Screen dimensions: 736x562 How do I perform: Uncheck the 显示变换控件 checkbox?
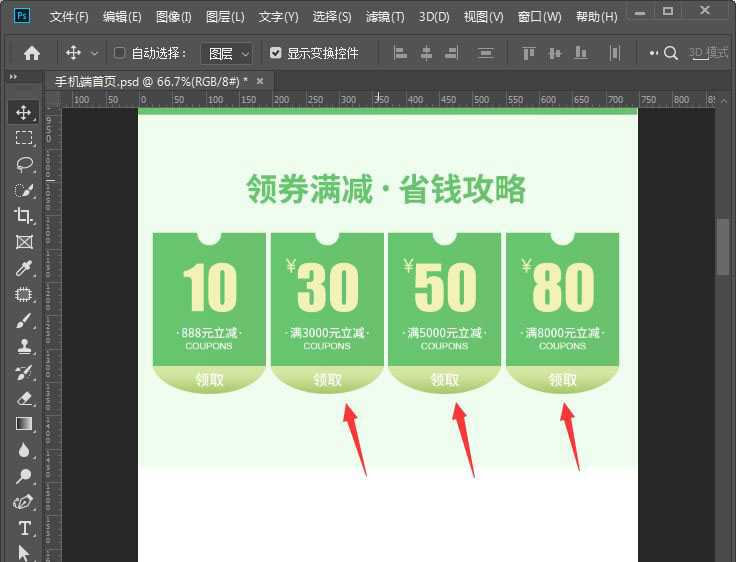(276, 53)
